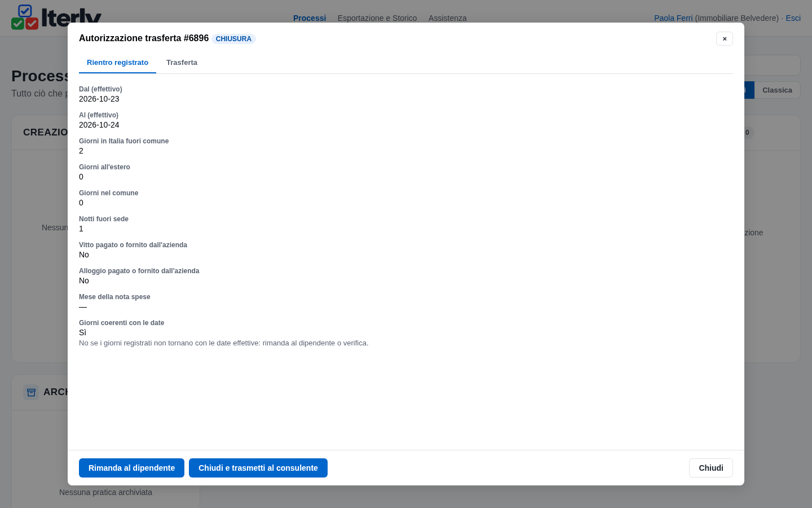Click the Mese della nota spese label

pyautogui.click(x=114, y=297)
